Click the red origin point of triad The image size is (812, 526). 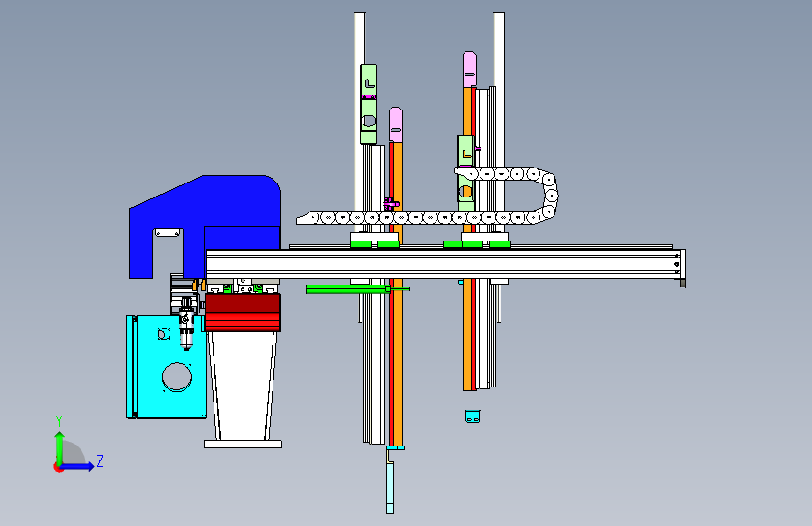pos(58,467)
